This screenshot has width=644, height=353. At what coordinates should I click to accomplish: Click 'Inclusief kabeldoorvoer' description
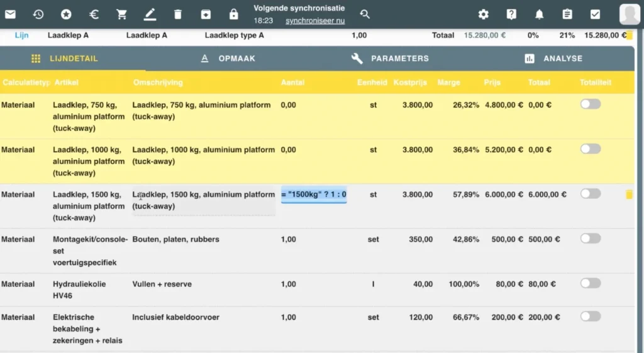[176, 318]
